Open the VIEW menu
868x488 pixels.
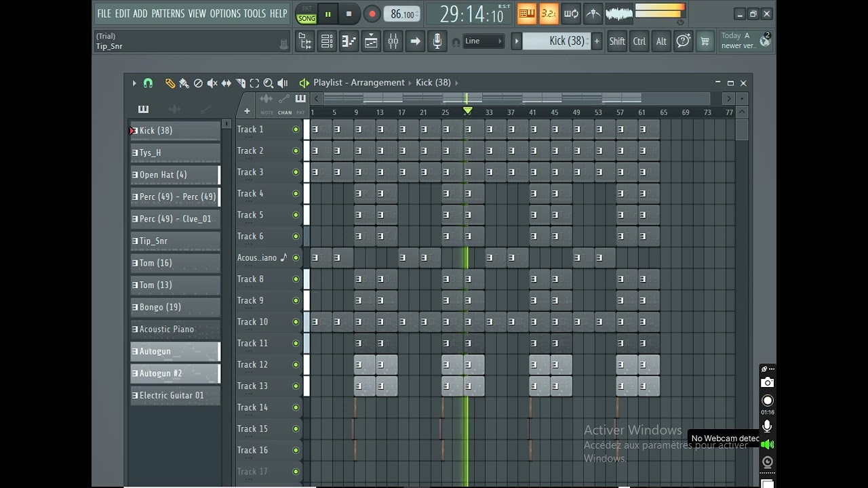(x=197, y=14)
